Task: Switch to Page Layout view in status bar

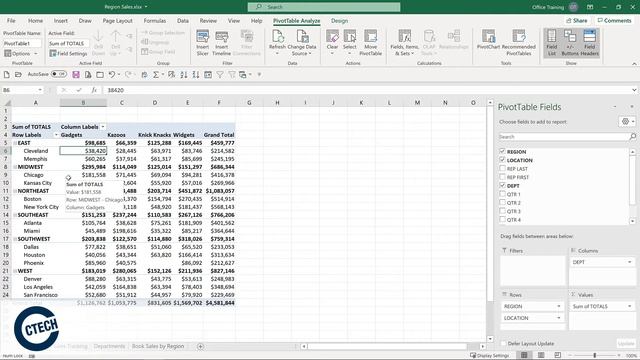Action: pyautogui.click(x=541, y=355)
